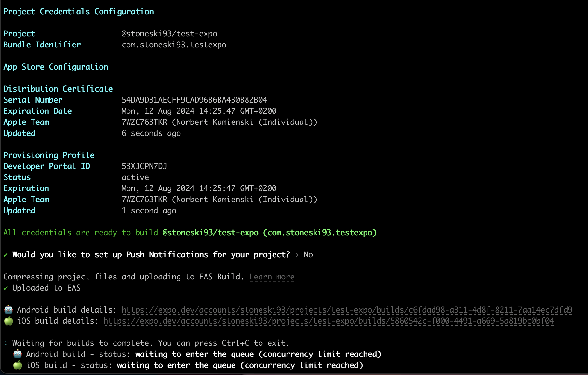Click the active status value
588x375 pixels.
tap(135, 177)
